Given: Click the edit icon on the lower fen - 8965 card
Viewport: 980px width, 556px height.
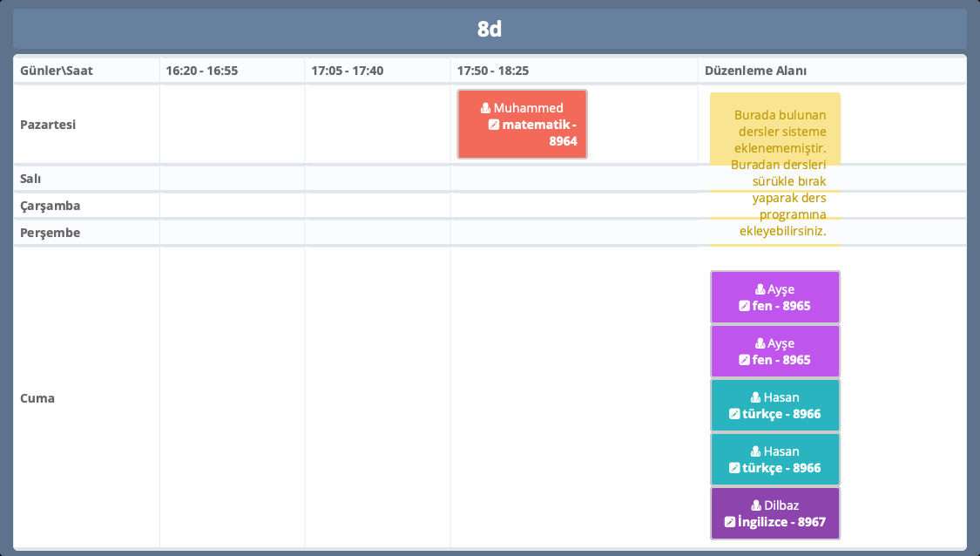Looking at the screenshot, I should [x=744, y=360].
